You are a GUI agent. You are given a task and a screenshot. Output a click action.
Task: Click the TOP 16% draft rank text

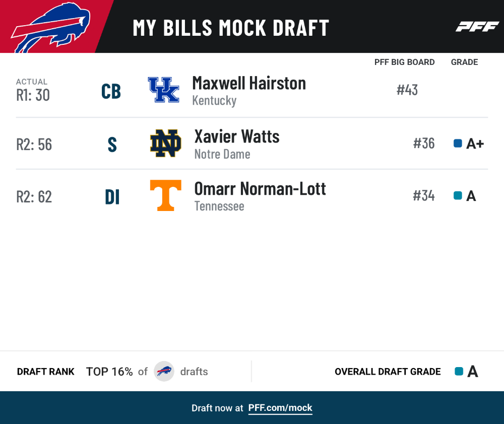(109, 372)
